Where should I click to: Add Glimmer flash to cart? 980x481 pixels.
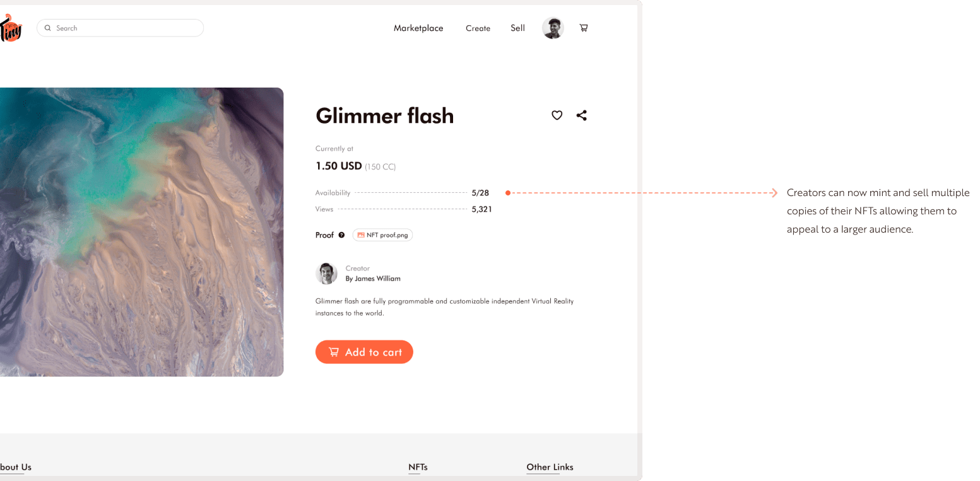[x=364, y=352]
